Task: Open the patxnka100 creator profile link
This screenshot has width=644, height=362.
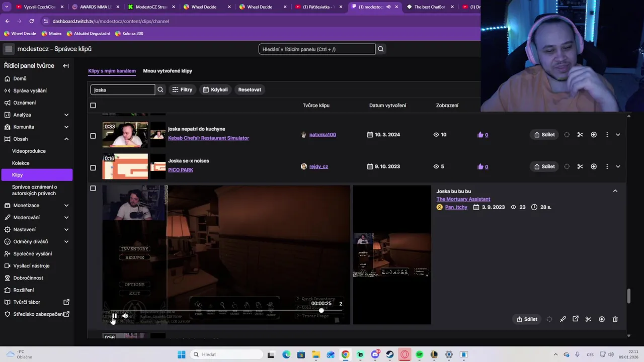Action: (323, 135)
